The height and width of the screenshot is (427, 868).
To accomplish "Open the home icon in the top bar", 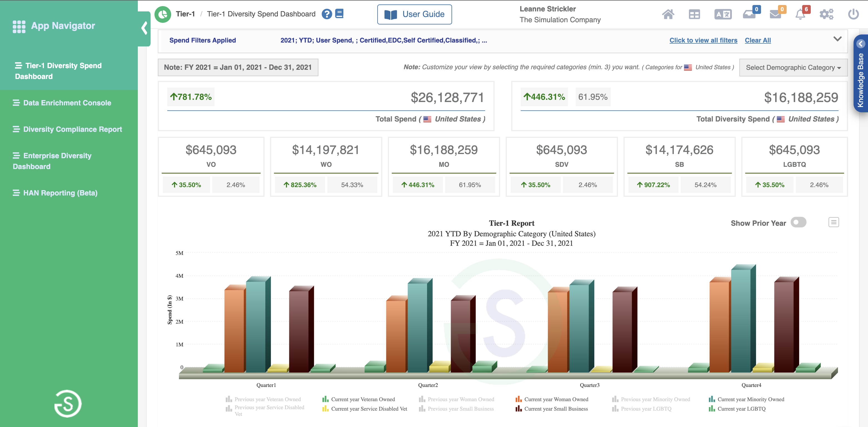I will pyautogui.click(x=669, y=14).
